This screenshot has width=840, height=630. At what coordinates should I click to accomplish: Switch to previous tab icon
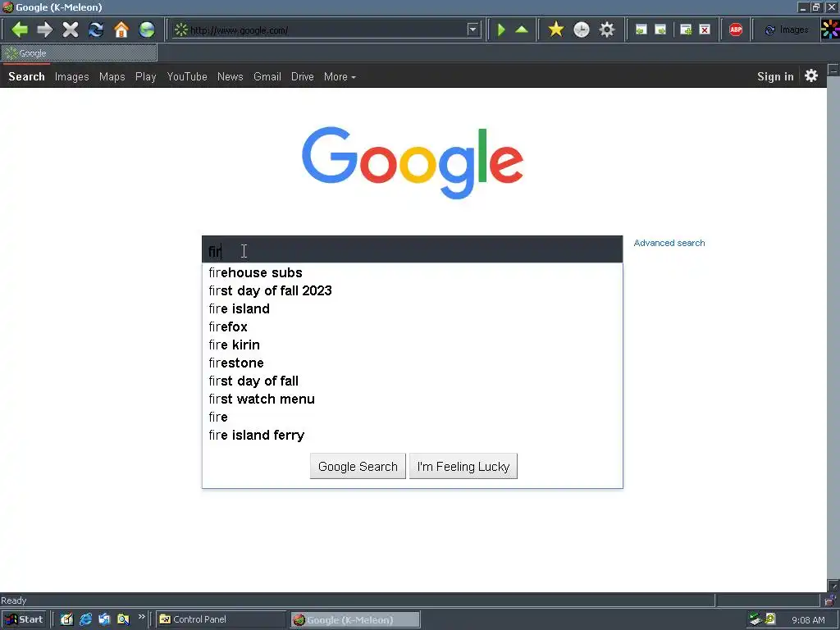coord(641,30)
